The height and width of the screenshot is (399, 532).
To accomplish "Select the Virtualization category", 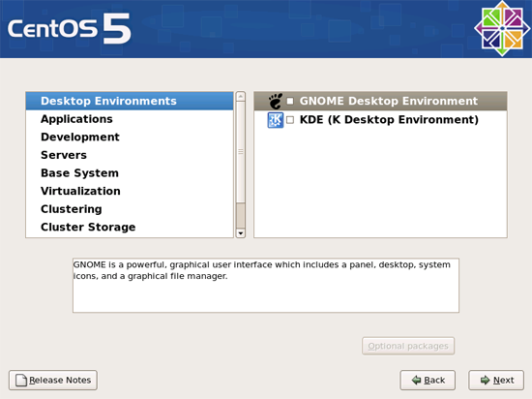I will [x=130, y=191].
